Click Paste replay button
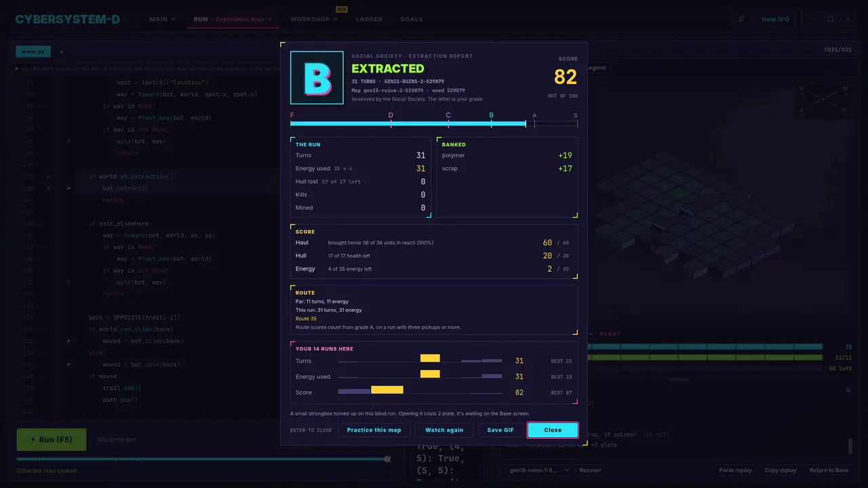Viewport: 868px width, 488px height. point(736,470)
